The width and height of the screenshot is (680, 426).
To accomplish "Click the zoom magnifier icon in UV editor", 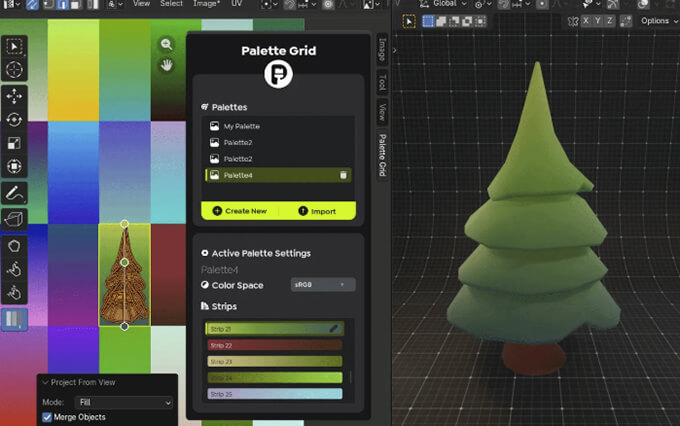I will (167, 44).
